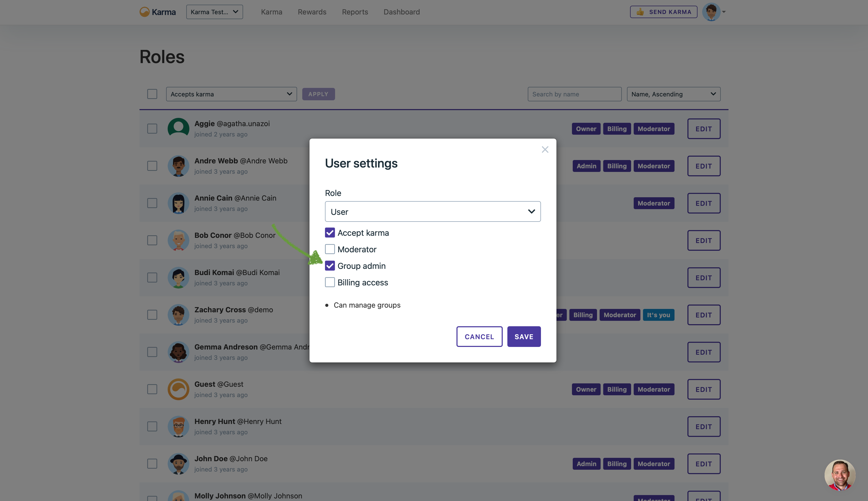
Task: Open the Reports menu item
Action: pos(355,12)
